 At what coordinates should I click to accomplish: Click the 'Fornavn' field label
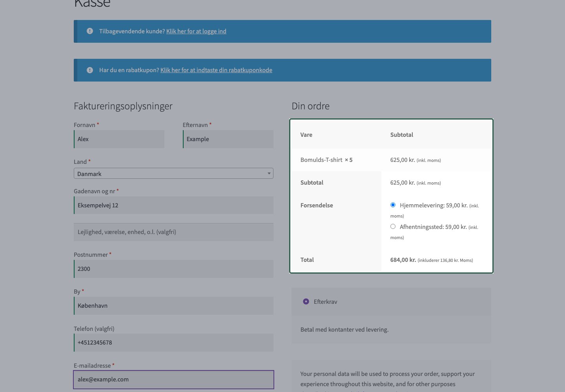click(x=84, y=125)
